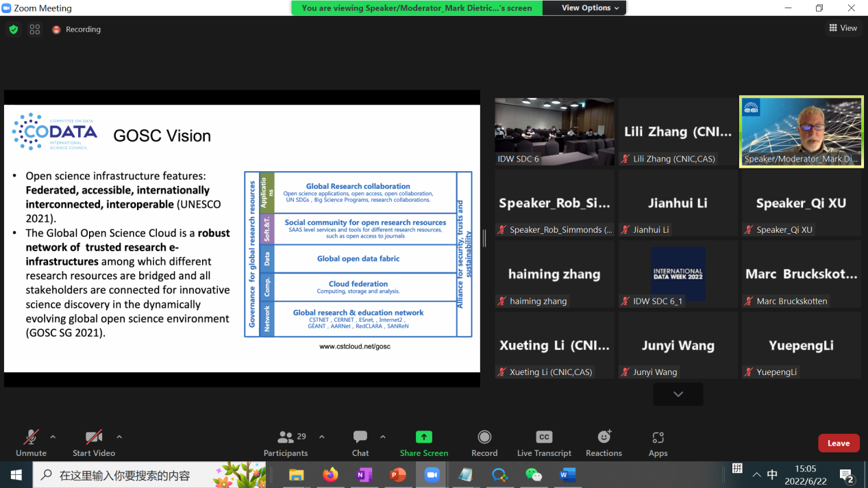Click the green encryption shield icon

click(13, 29)
